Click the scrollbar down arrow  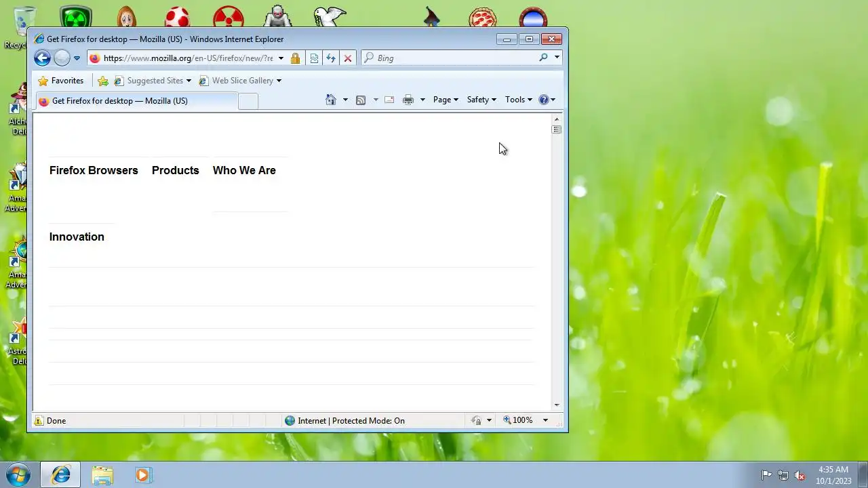[x=557, y=405]
